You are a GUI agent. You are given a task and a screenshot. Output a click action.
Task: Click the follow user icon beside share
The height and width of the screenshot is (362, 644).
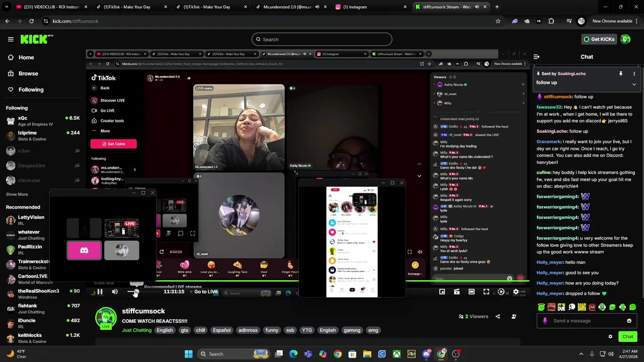(x=514, y=316)
